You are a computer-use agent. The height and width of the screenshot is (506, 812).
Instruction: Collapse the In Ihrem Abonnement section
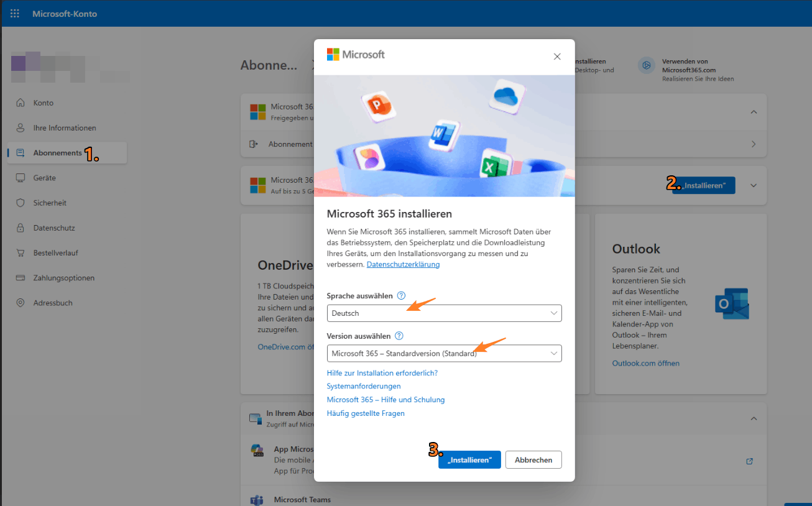[x=754, y=419]
